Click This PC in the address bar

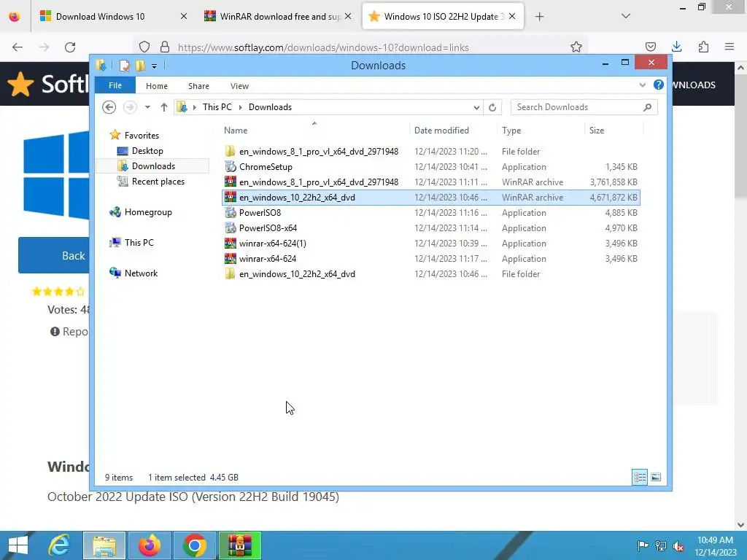[x=217, y=107]
